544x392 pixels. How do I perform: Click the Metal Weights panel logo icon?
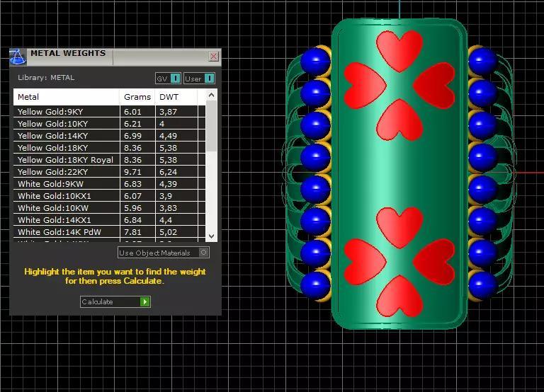18,57
